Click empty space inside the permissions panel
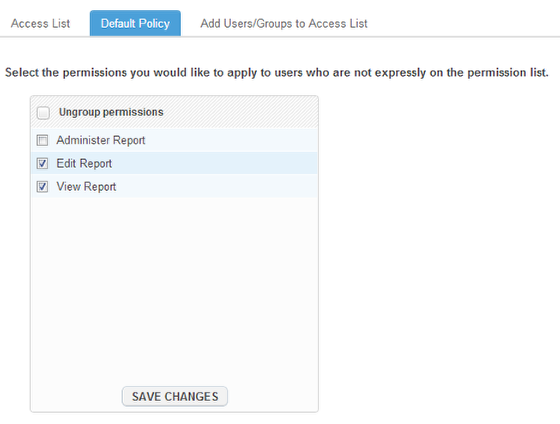The height and width of the screenshot is (424, 560). [174, 286]
